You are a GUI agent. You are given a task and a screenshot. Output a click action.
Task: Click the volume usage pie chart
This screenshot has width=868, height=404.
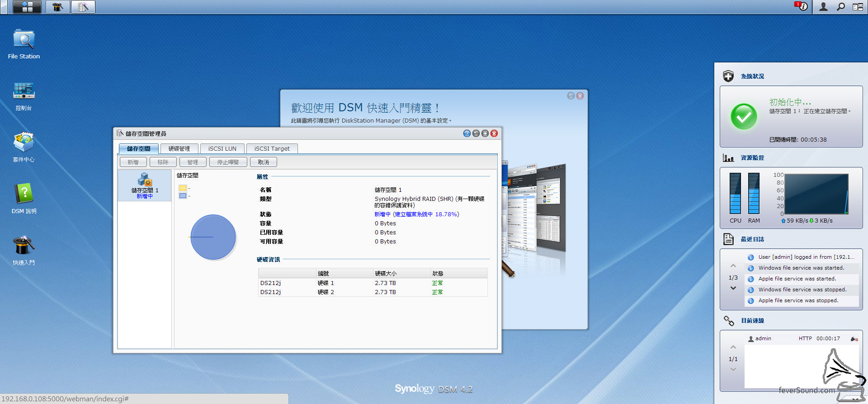pyautogui.click(x=213, y=237)
